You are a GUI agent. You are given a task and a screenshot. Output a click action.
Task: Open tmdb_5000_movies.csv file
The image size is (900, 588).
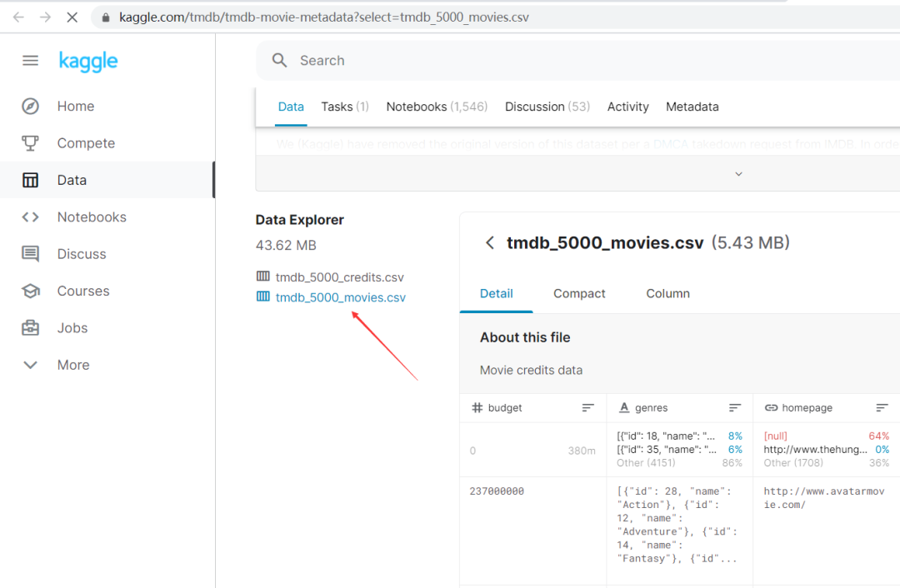click(341, 297)
